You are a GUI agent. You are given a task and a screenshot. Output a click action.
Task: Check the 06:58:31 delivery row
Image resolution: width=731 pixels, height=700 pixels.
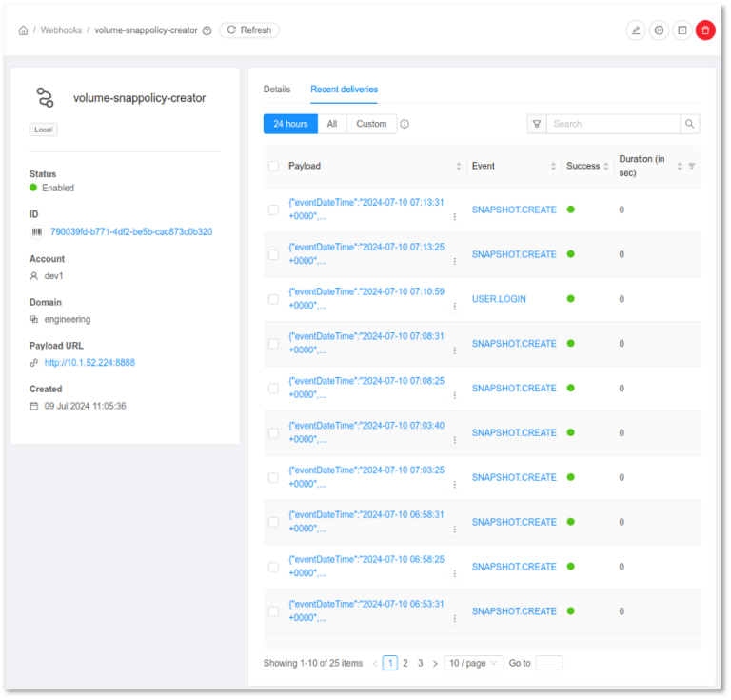pos(274,523)
